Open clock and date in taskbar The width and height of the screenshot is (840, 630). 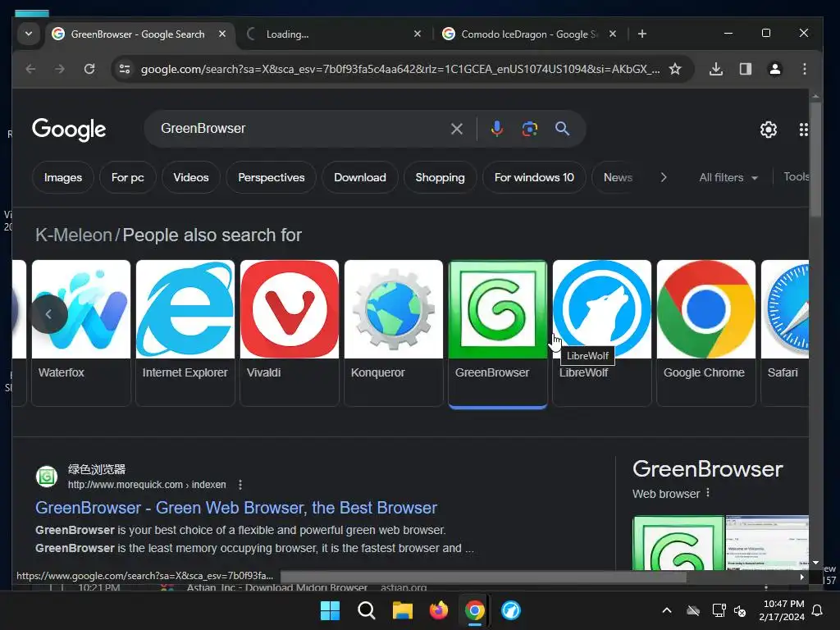pos(782,610)
